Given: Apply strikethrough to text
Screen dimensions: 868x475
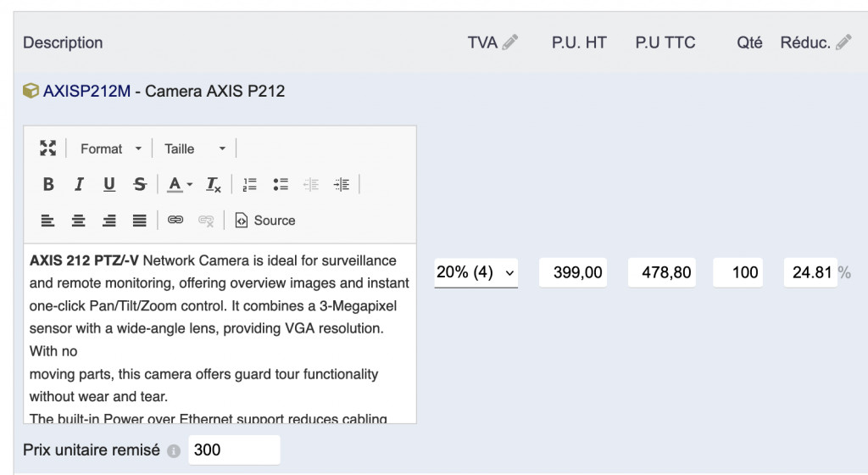Looking at the screenshot, I should coord(140,184).
